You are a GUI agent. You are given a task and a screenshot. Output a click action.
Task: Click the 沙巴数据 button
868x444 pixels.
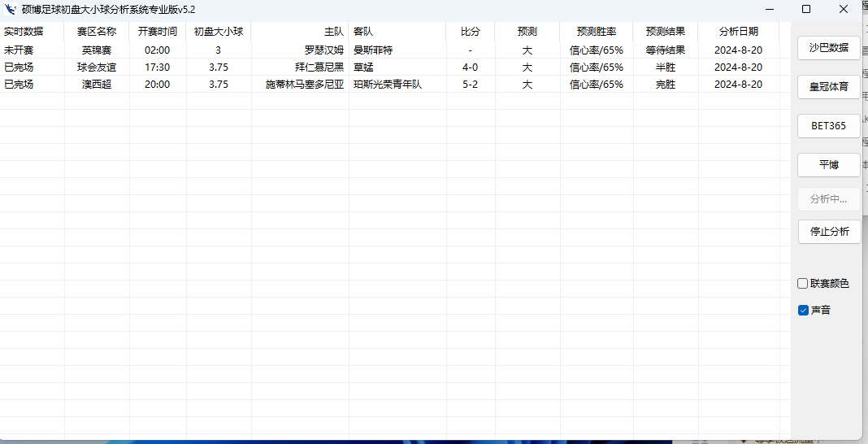coord(828,48)
